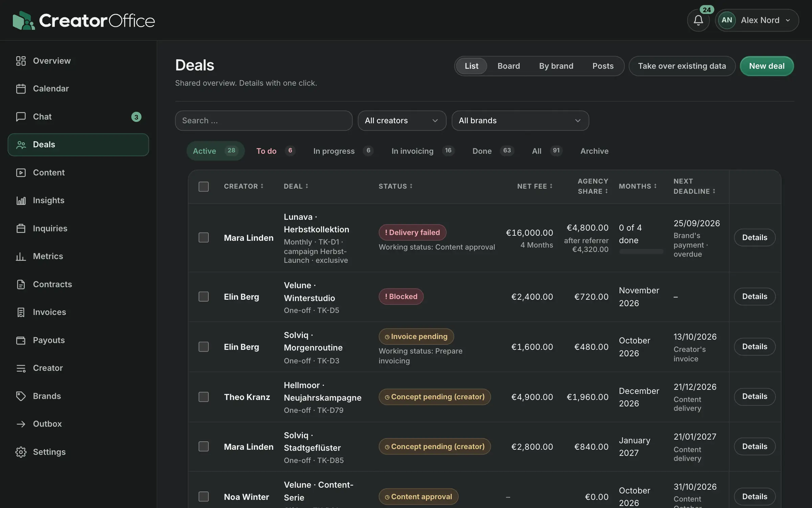Click the 0 of 4 done progress bar
The width and height of the screenshot is (812, 508).
point(641,251)
